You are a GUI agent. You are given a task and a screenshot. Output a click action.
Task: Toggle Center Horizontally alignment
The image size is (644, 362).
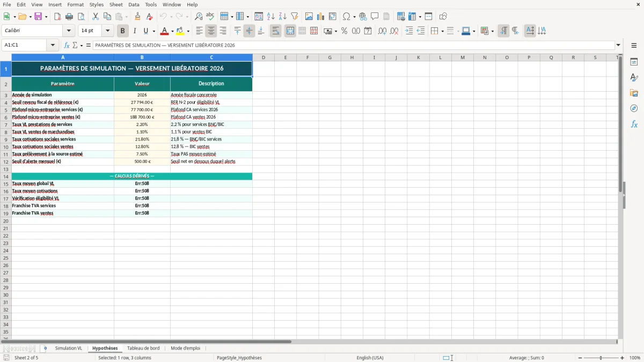click(x=211, y=31)
